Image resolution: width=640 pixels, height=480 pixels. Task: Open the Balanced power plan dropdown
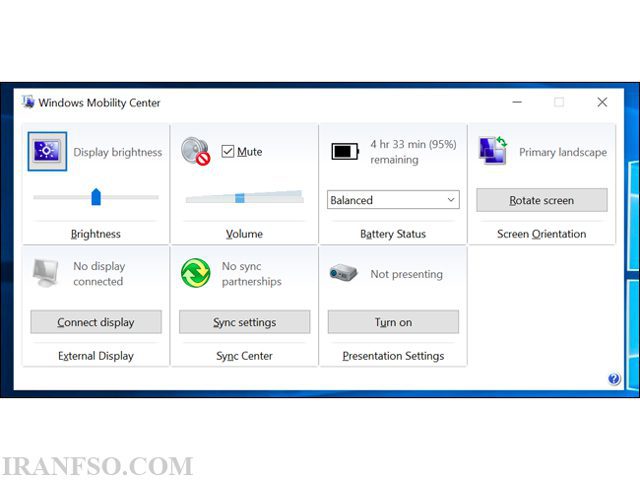click(393, 200)
